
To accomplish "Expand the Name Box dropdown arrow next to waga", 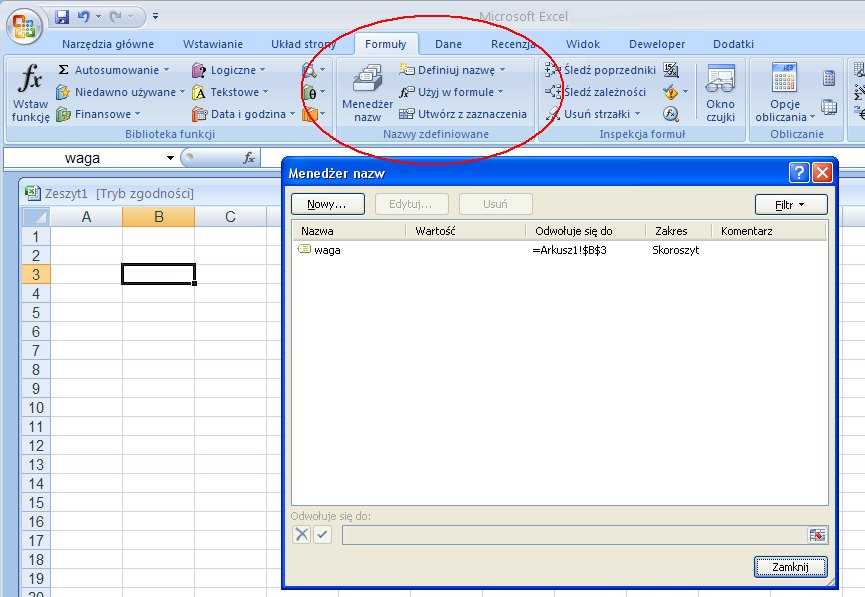I will tap(170, 158).
